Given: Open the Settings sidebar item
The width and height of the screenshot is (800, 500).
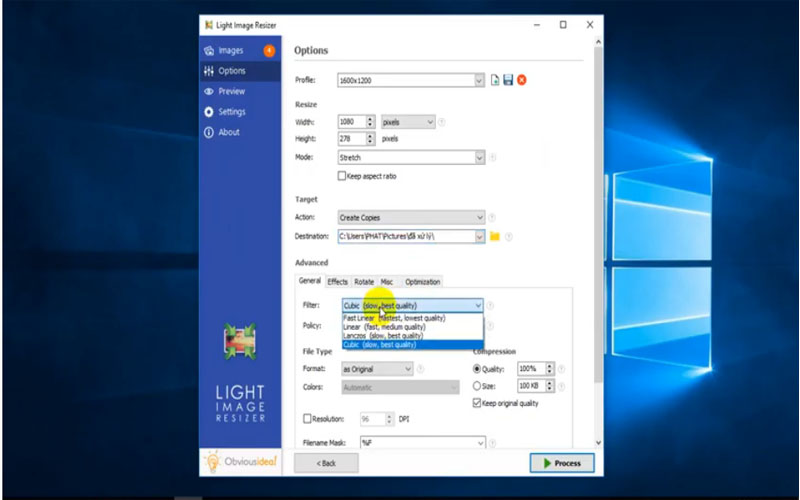Looking at the screenshot, I should (240, 112).
